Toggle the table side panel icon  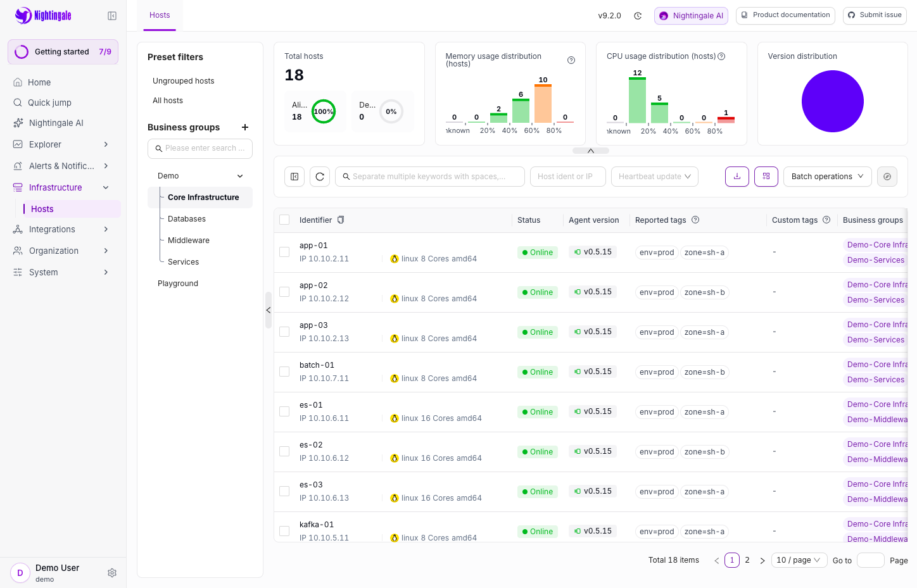coord(294,177)
